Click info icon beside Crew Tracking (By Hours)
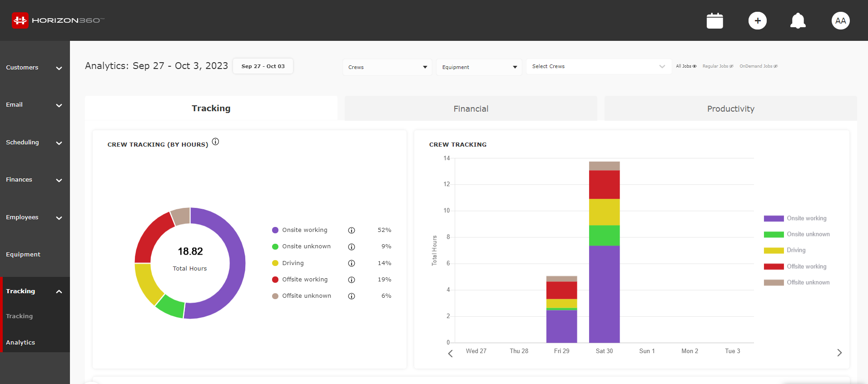 [x=216, y=142]
